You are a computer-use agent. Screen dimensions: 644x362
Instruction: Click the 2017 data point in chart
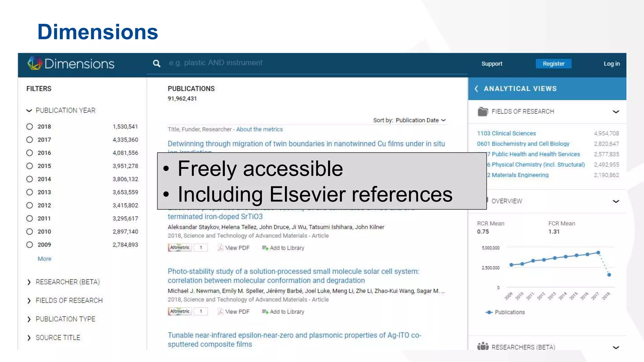tap(598, 253)
